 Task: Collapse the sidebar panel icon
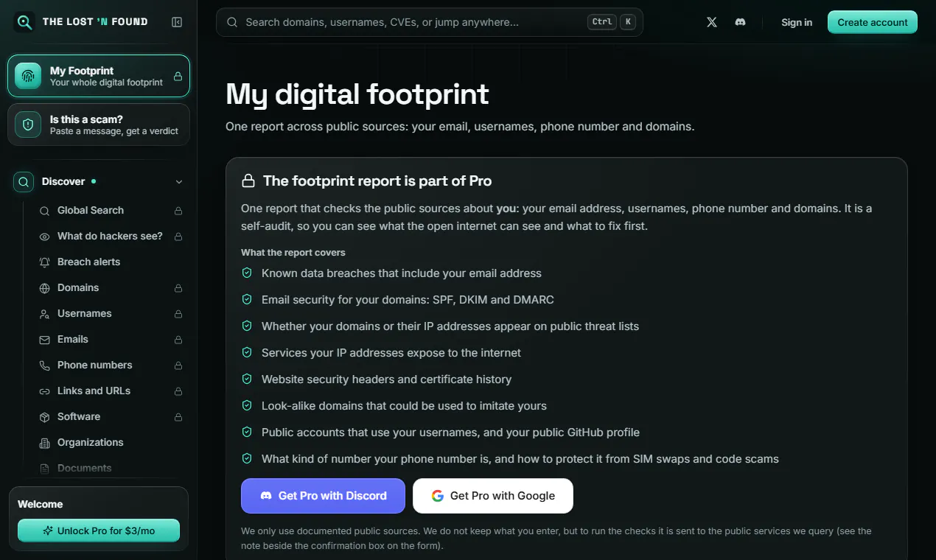pyautogui.click(x=177, y=22)
